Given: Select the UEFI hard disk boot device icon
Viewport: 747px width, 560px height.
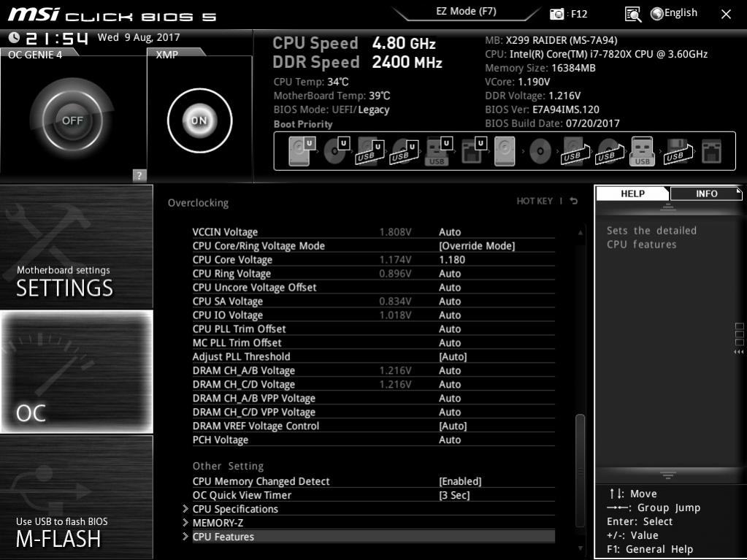Looking at the screenshot, I should point(302,151).
